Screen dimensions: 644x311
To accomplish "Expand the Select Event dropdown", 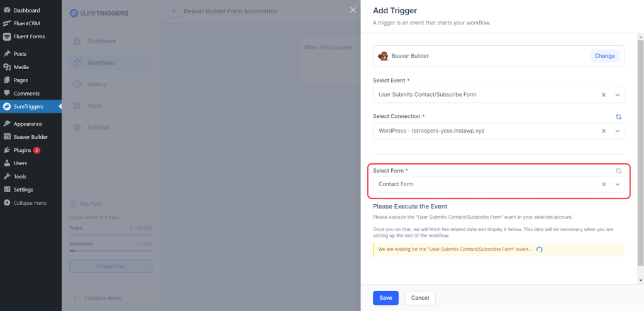I will (618, 95).
